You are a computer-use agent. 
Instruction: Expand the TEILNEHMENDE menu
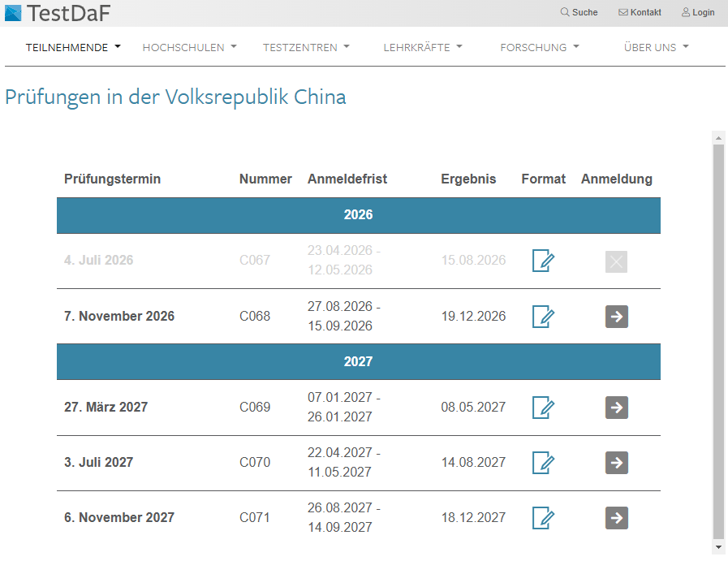tap(73, 47)
